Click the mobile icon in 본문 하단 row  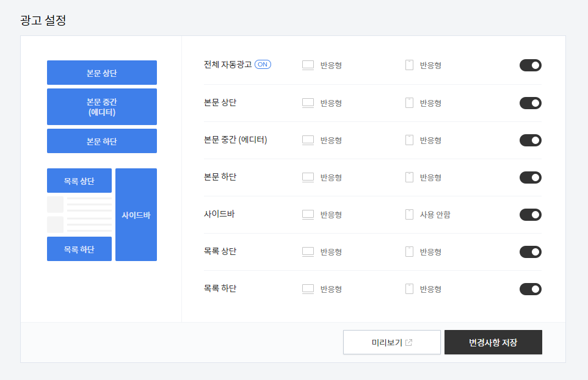(409, 177)
